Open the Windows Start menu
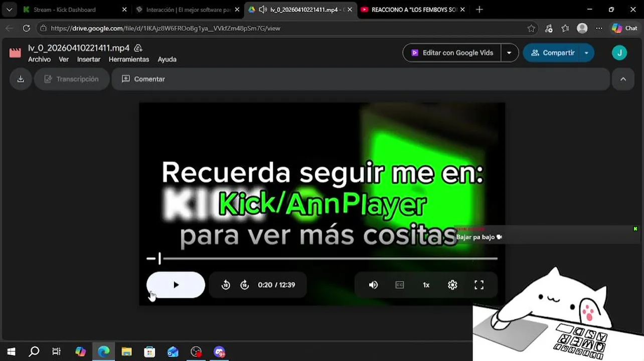The image size is (644, 361). [x=11, y=352]
